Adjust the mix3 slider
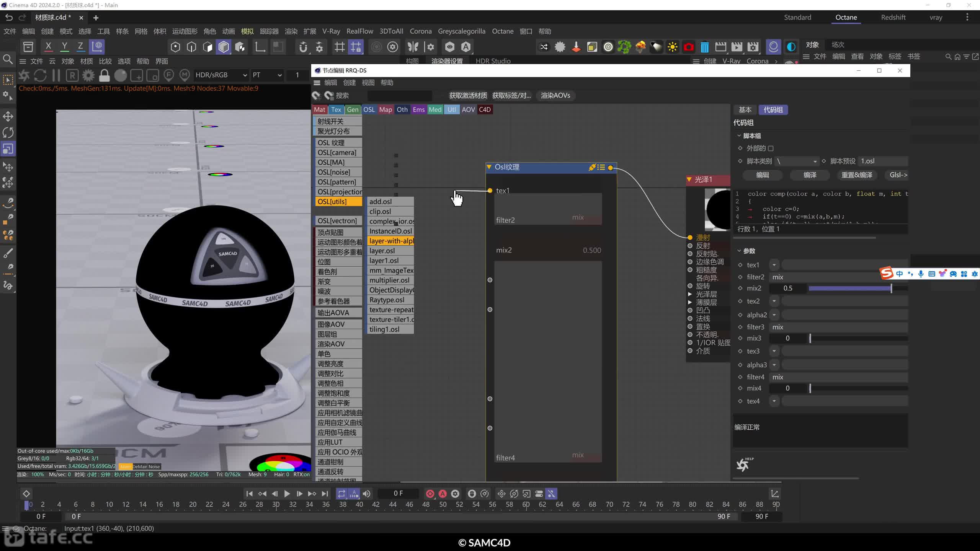 [x=857, y=339]
